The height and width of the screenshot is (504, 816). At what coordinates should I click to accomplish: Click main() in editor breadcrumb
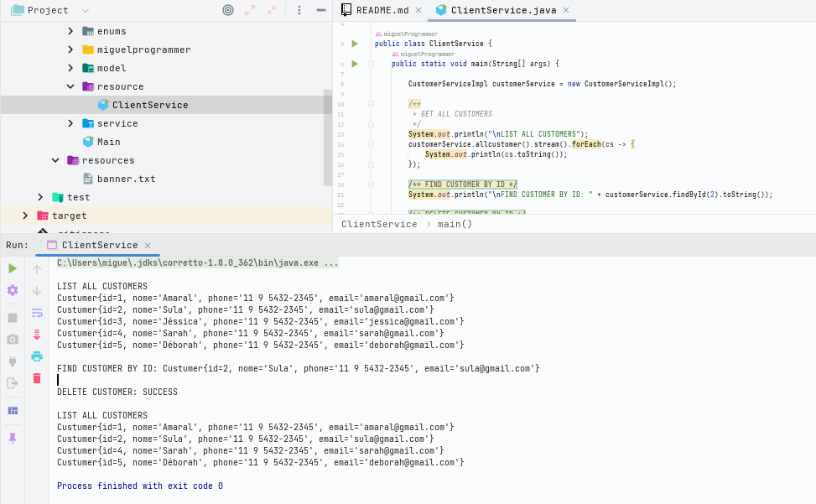[455, 224]
